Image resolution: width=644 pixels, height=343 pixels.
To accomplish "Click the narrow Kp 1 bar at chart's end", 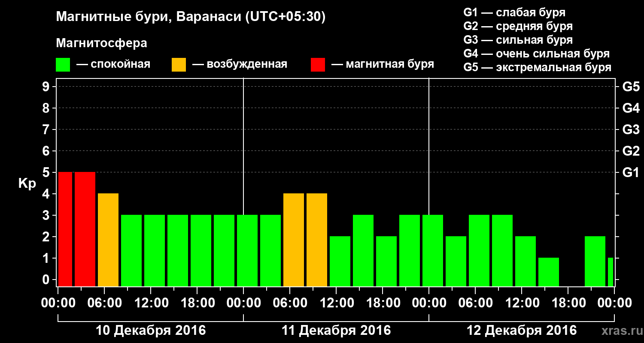I will pyautogui.click(x=611, y=272).
